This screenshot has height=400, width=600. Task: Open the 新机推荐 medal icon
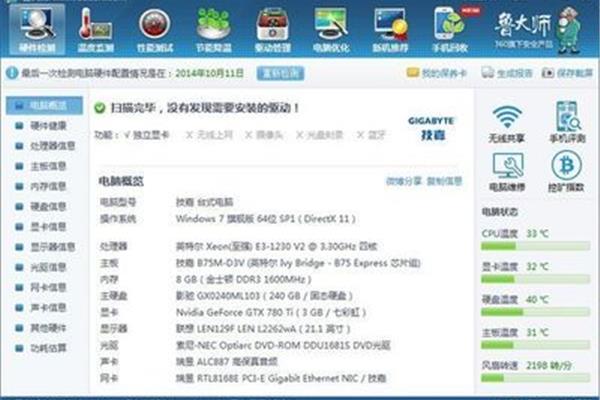[x=390, y=29]
